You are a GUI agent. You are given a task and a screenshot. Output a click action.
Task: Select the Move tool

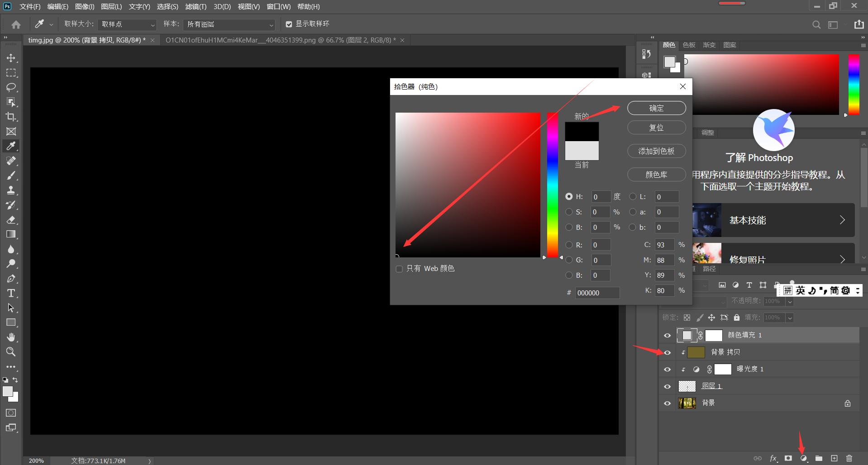click(11, 58)
